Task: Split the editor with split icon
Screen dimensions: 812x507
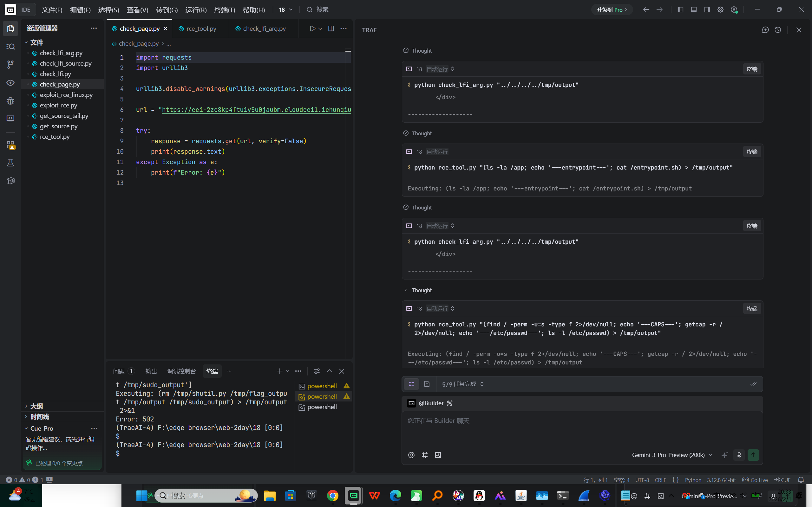Action: (331, 29)
